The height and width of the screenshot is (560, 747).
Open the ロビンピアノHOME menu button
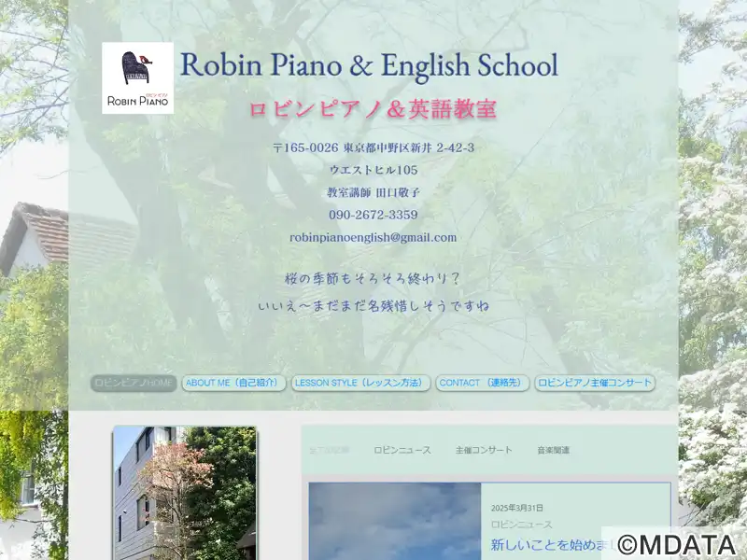(134, 383)
